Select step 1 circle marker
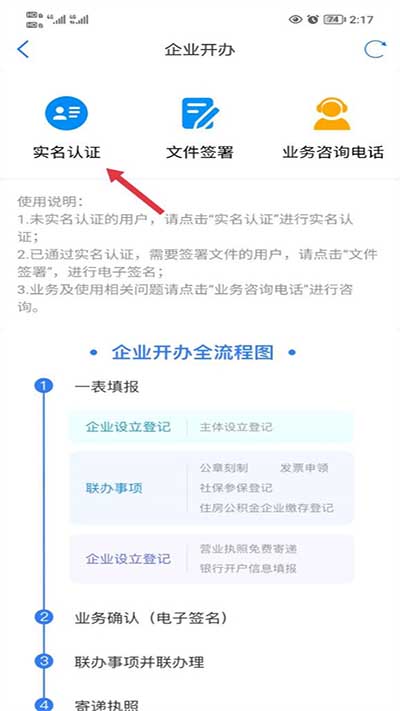The image size is (400, 711). coord(44,386)
